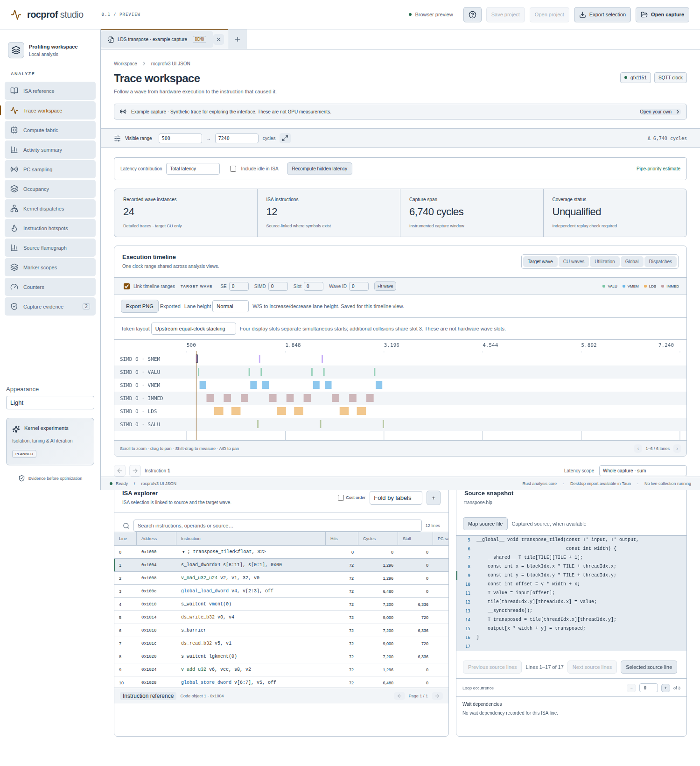The width and height of the screenshot is (700, 766).
Task: Uncheck Link timeline ranges
Action: pyautogui.click(x=126, y=286)
